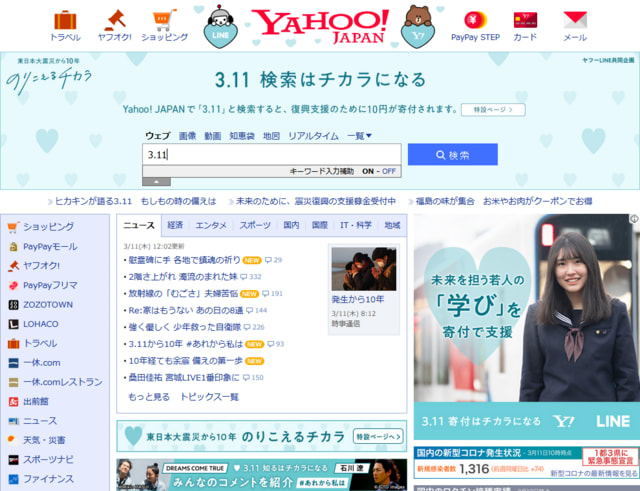Screen dimensions: 640x491
Task: Click the スポーツナビ icon in sidebar
Action: 13,460
